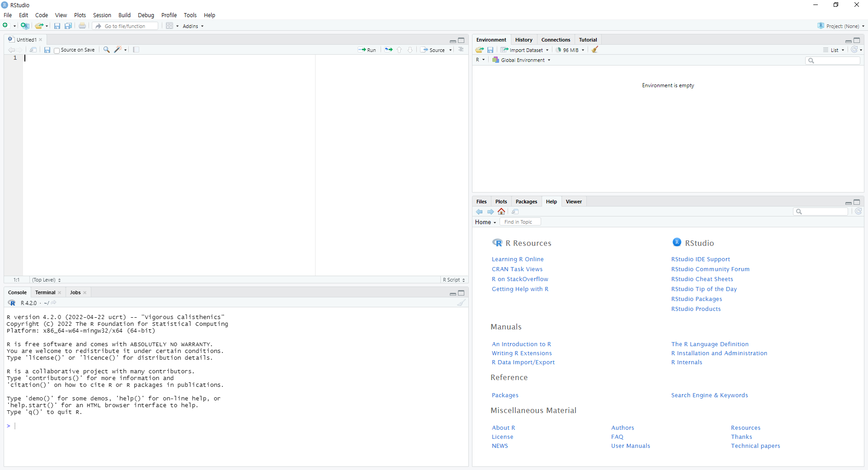Open workspace panes grid icon
Screen dimensions: 868x470
[170, 26]
